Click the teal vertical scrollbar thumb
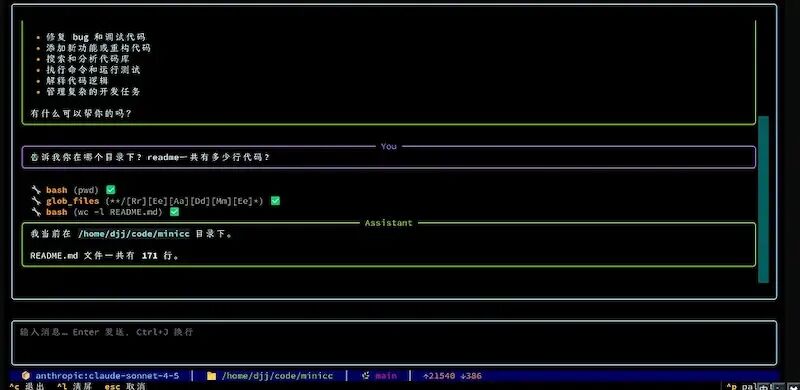This screenshot has width=800, height=390. (x=763, y=199)
